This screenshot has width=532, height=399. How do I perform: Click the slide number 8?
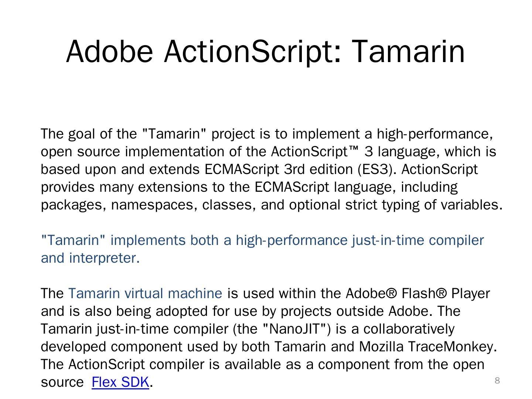click(497, 381)
